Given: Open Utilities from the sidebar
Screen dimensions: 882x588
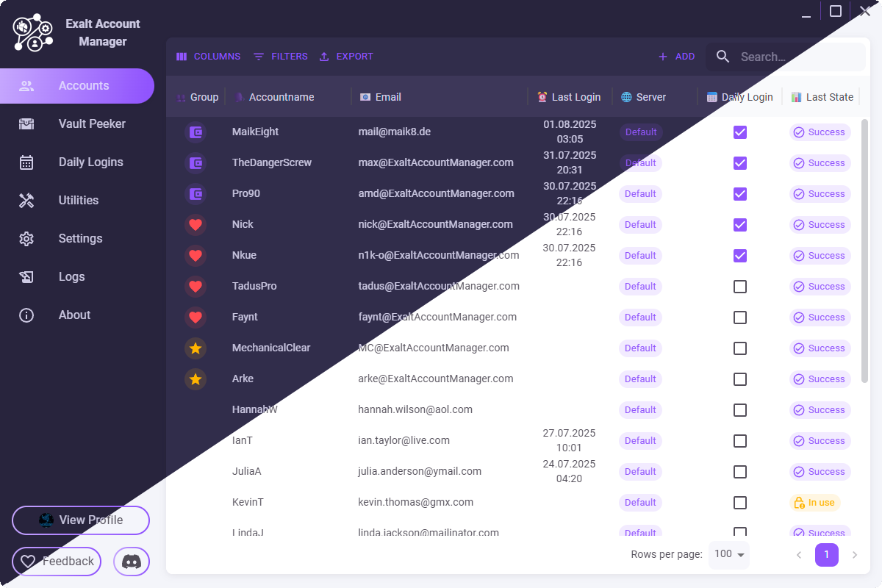Looking at the screenshot, I should pyautogui.click(x=76, y=201).
